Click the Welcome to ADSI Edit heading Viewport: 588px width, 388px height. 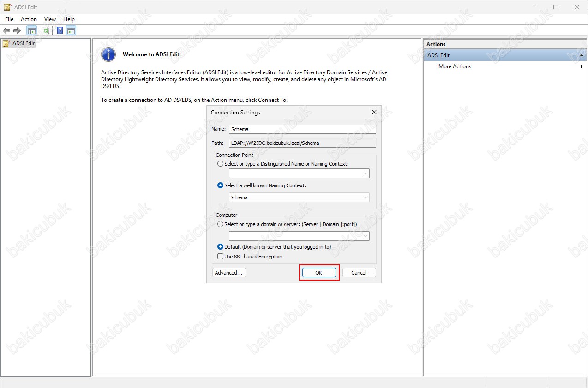151,54
